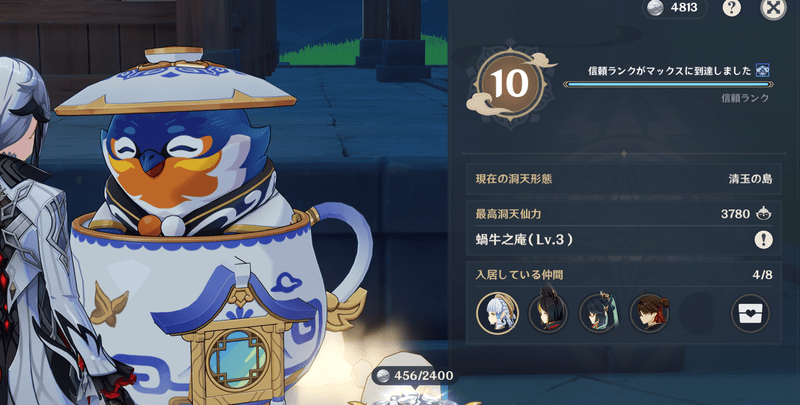800x405 pixels.
Task: Select the teal-haired companion portrait
Action: tap(598, 313)
